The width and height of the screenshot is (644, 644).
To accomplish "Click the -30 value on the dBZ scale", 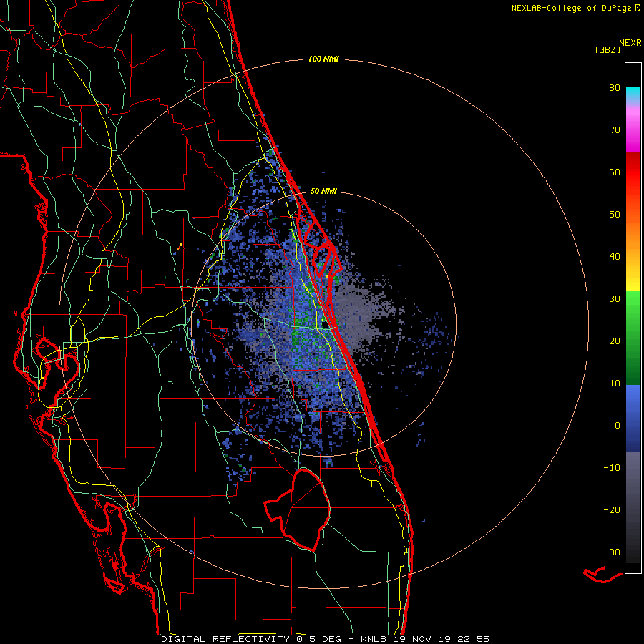I will click(x=612, y=552).
